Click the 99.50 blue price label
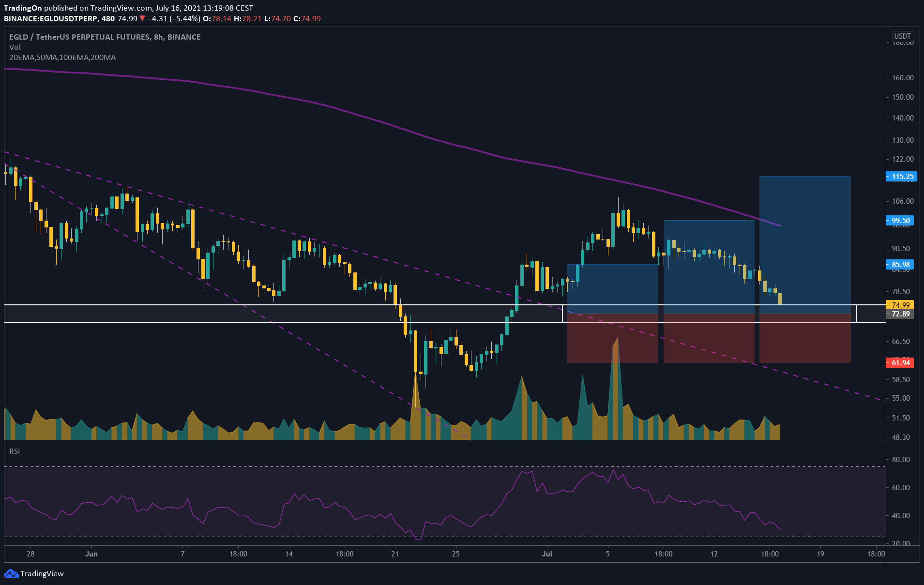The image size is (924, 585). pyautogui.click(x=900, y=220)
